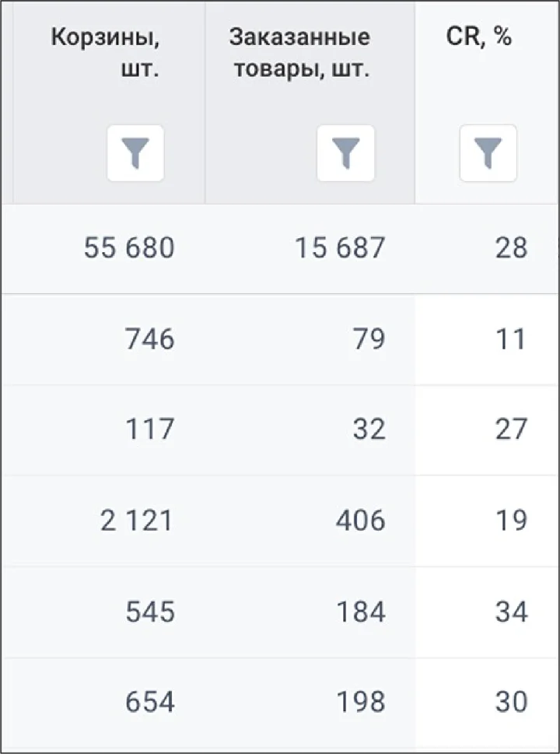The height and width of the screenshot is (754, 560).
Task: Open filter for CR, % column
Action: 488,153
